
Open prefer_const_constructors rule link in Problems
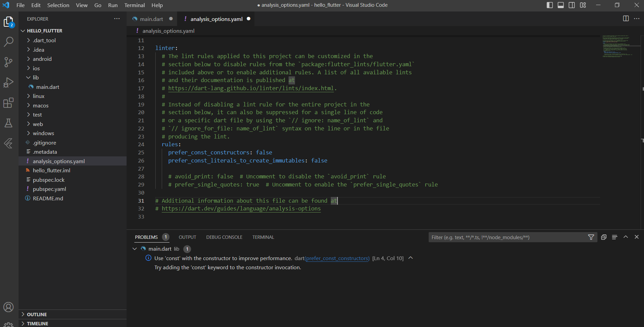pos(337,258)
